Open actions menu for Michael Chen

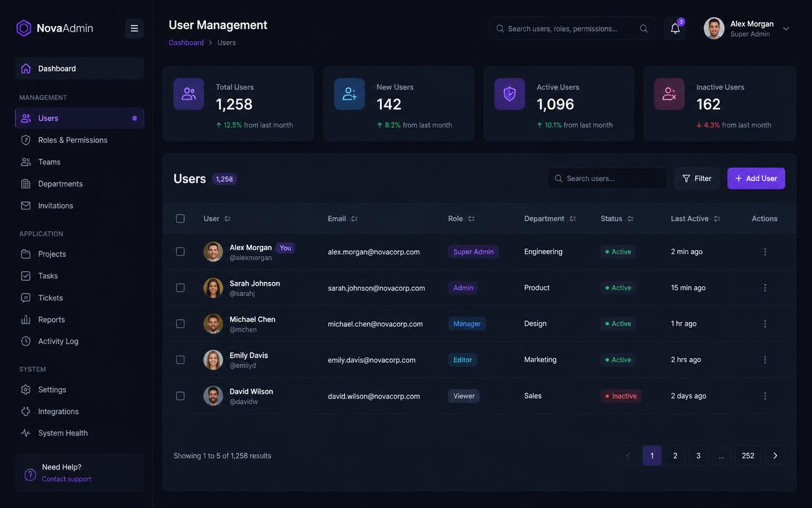click(765, 324)
